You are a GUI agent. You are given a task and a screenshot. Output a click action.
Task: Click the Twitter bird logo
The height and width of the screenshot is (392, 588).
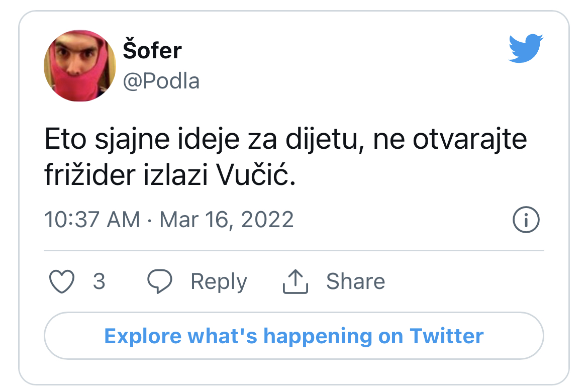pos(526,48)
